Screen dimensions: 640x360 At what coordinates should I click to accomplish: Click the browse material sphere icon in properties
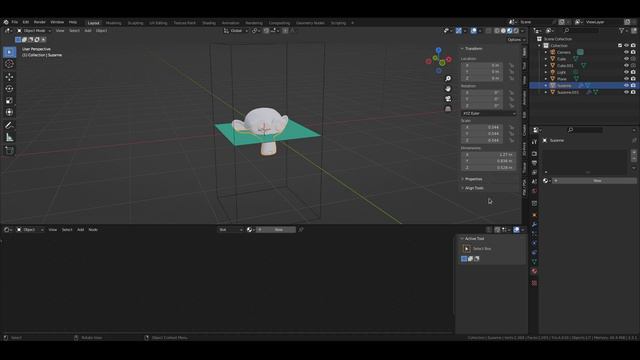point(546,181)
